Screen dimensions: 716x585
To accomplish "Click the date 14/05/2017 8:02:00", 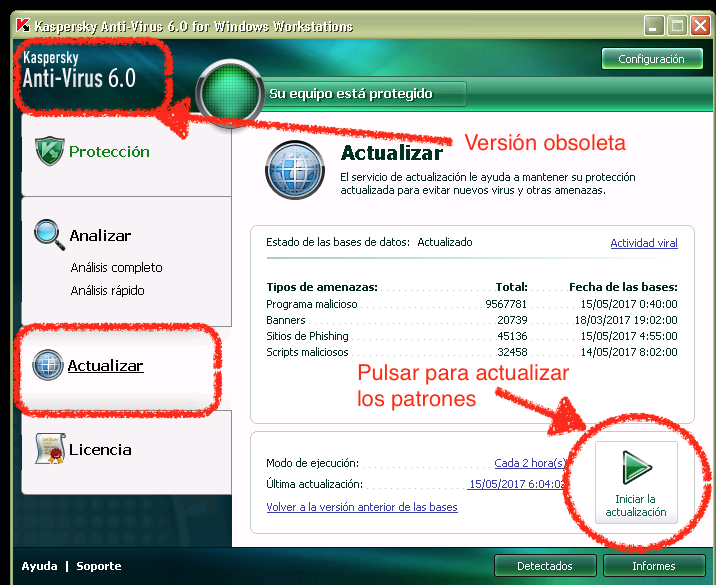I will click(x=629, y=352).
